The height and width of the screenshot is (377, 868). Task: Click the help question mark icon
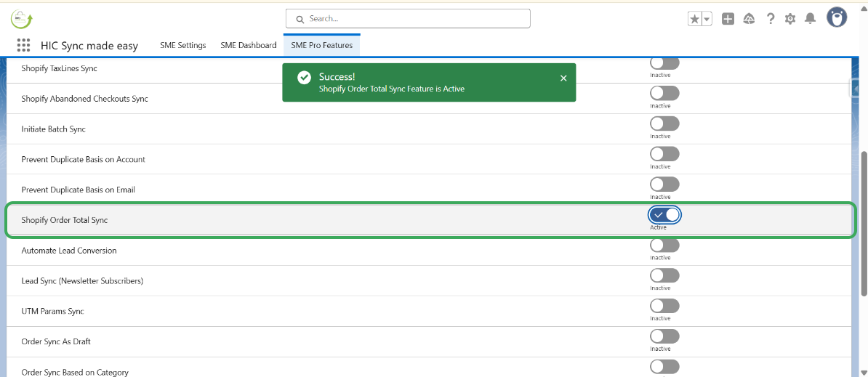(771, 19)
